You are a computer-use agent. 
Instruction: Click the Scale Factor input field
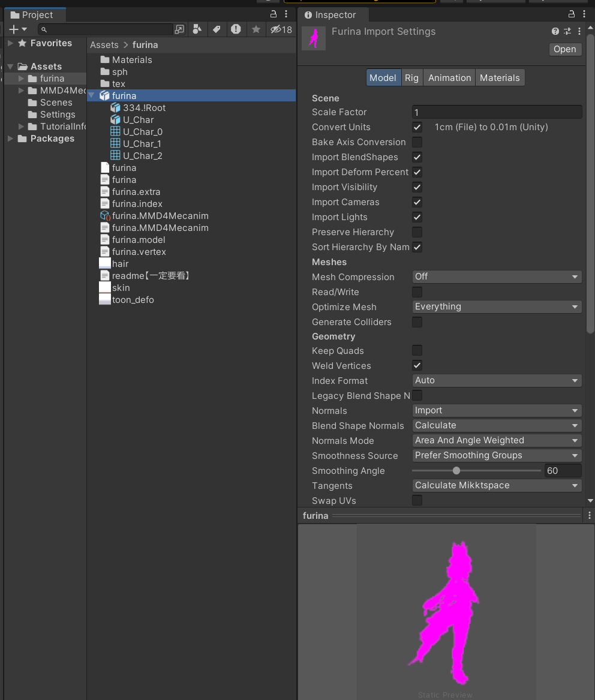(x=497, y=112)
